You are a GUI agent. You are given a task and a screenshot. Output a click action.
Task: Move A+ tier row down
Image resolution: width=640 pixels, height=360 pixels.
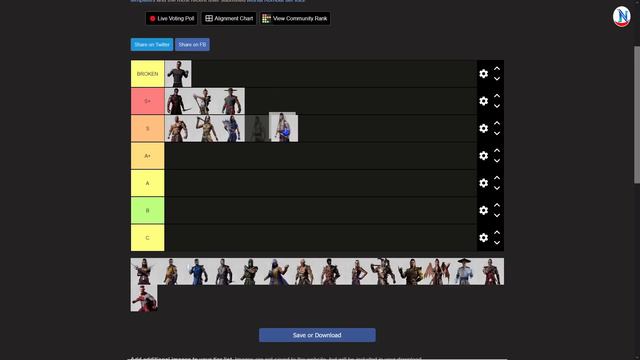point(497,161)
